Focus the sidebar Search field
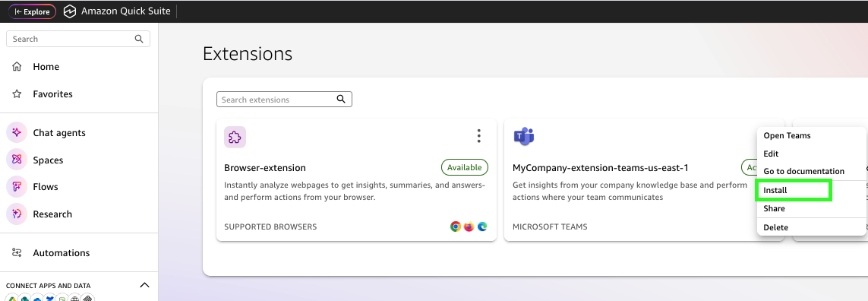This screenshot has width=868, height=301. 78,39
